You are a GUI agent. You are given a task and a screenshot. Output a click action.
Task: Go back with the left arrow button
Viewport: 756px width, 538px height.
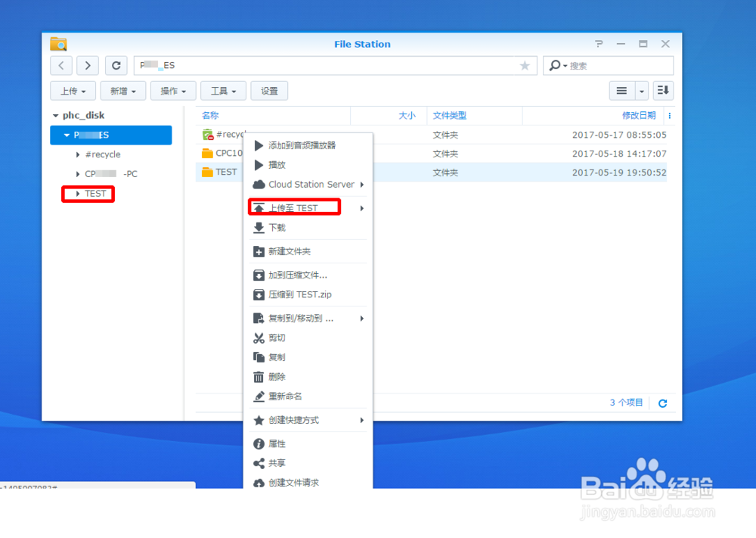[x=61, y=65]
